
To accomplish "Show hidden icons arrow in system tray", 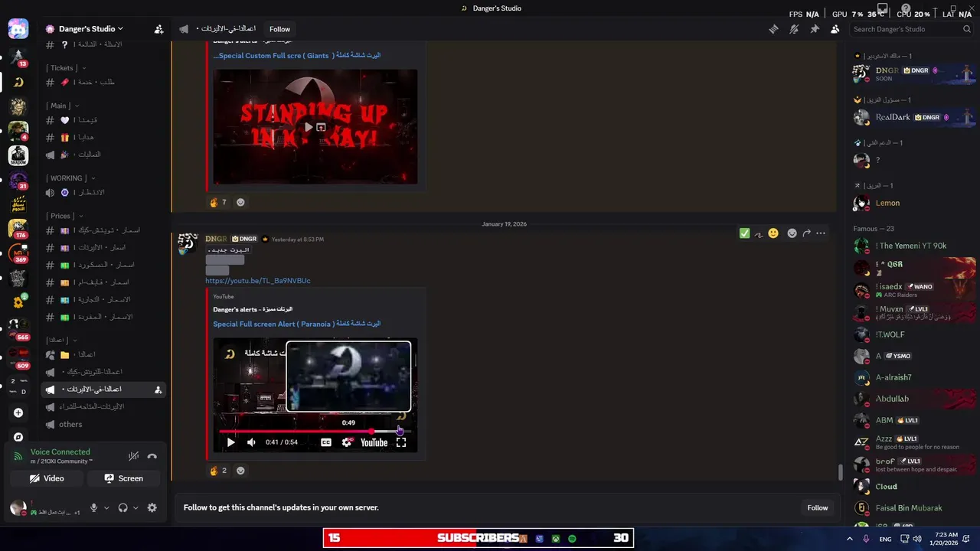I will tap(849, 539).
